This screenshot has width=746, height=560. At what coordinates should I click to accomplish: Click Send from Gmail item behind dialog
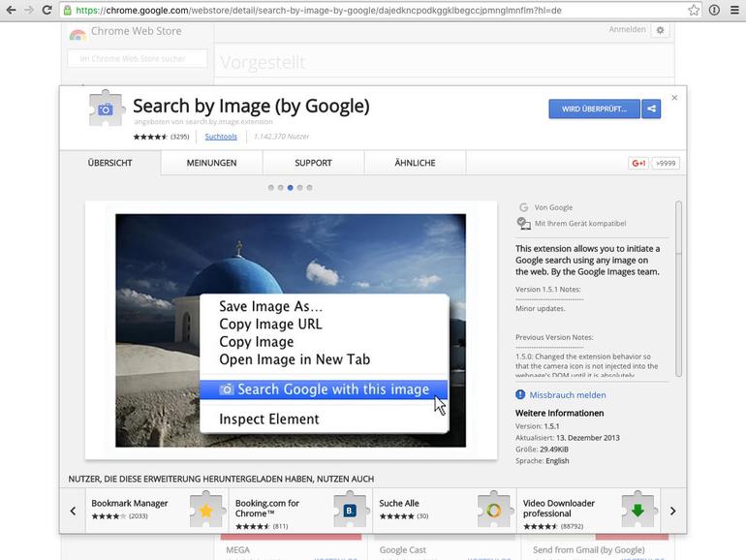(588, 549)
